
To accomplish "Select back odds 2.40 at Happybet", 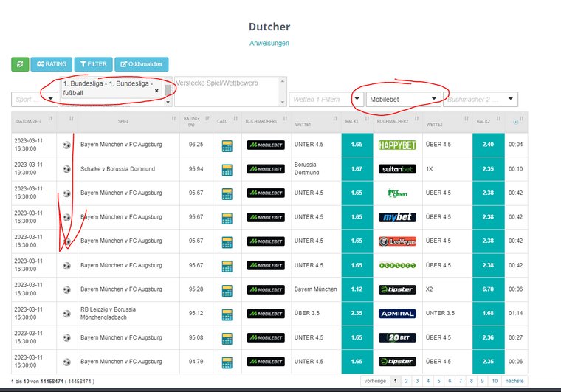I will point(489,145).
